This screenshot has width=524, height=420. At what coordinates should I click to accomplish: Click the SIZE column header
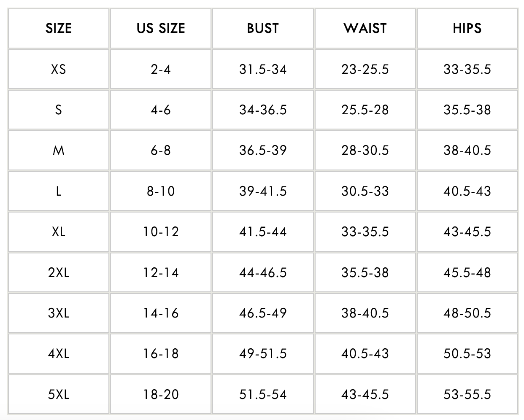tap(59, 29)
